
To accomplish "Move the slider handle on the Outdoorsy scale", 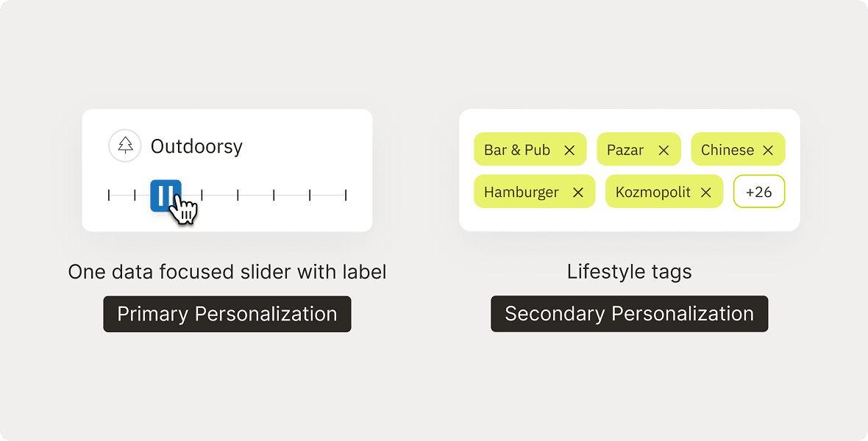I will pyautogui.click(x=166, y=194).
